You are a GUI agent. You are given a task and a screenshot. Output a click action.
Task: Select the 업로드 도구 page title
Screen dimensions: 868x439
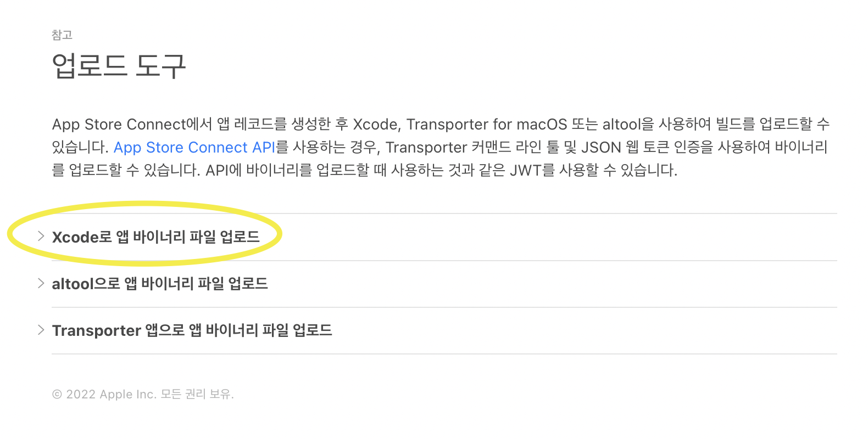pyautogui.click(x=119, y=65)
